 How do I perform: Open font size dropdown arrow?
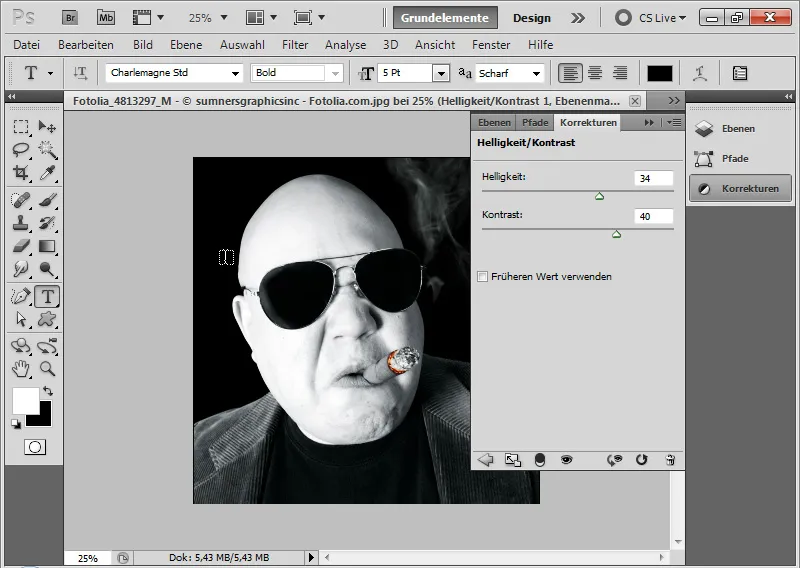(441, 73)
